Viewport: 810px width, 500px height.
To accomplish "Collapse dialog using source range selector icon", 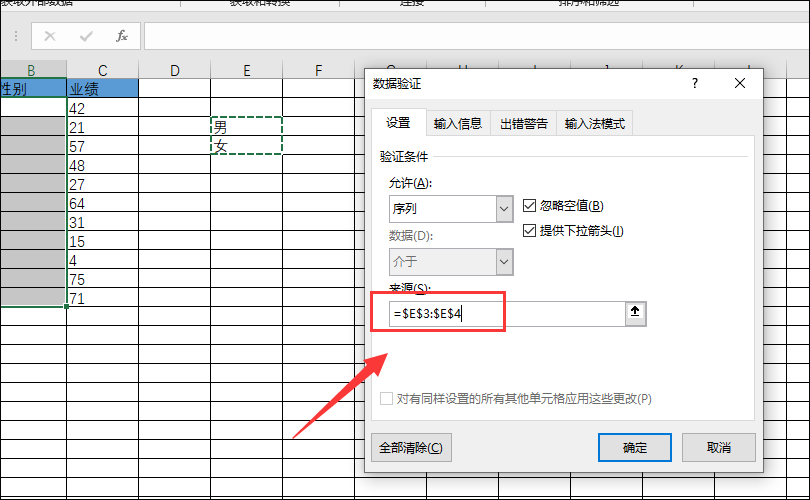I will point(635,313).
